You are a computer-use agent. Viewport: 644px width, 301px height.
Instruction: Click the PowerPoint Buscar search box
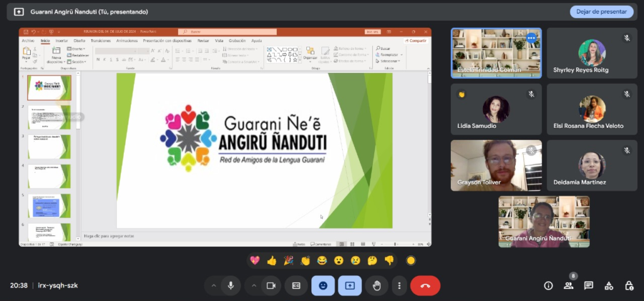(x=228, y=31)
